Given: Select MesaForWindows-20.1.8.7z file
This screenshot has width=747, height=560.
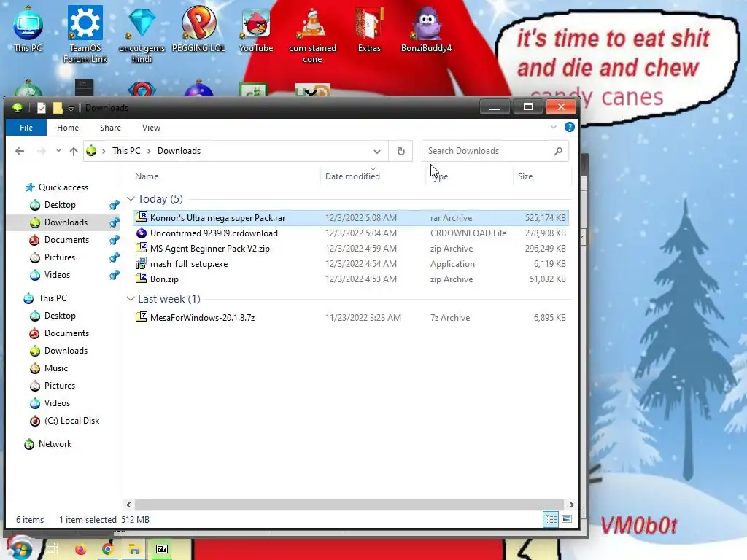Looking at the screenshot, I should [x=351, y=318].
